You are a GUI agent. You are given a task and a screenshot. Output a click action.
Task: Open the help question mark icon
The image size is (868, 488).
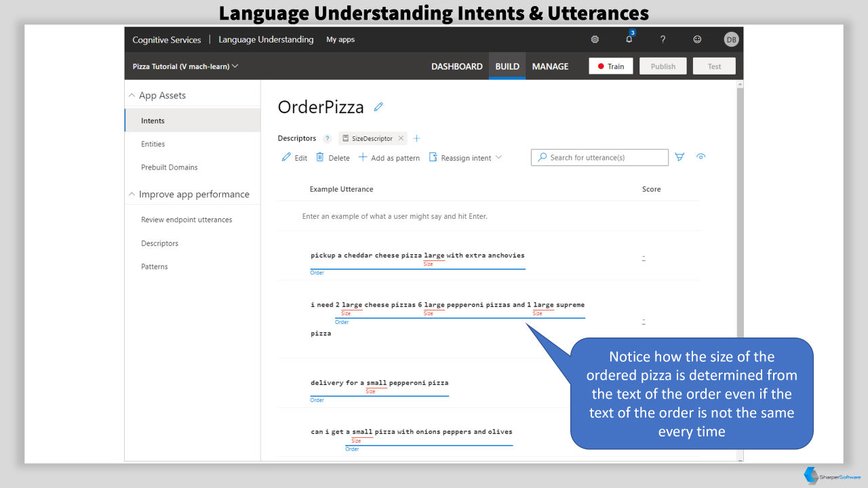[663, 39]
